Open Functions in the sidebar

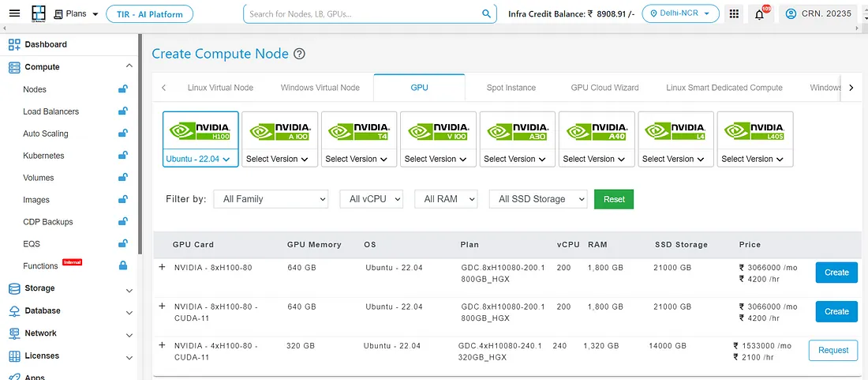tap(40, 266)
